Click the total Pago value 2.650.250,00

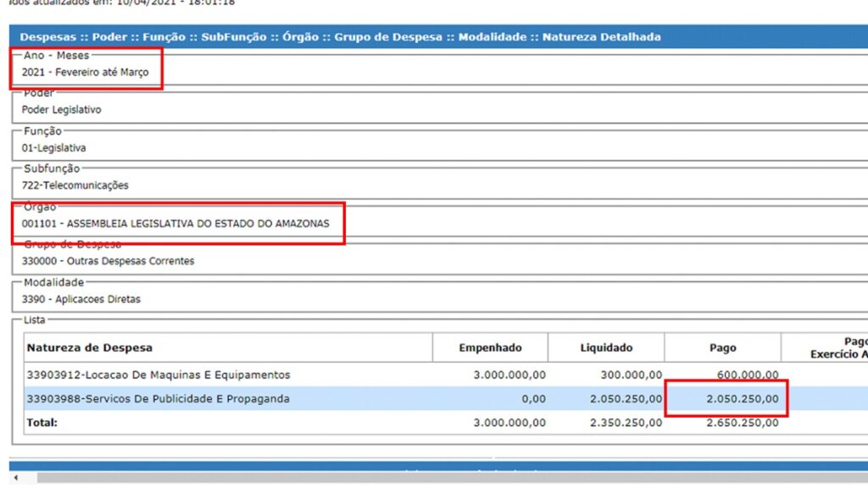coord(743,422)
